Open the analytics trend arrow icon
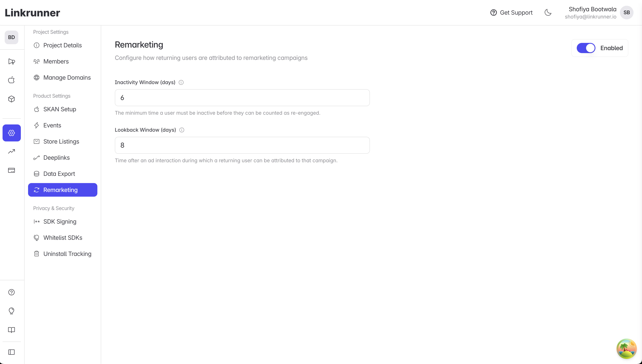Screen dimensions: 642x364 11,151
